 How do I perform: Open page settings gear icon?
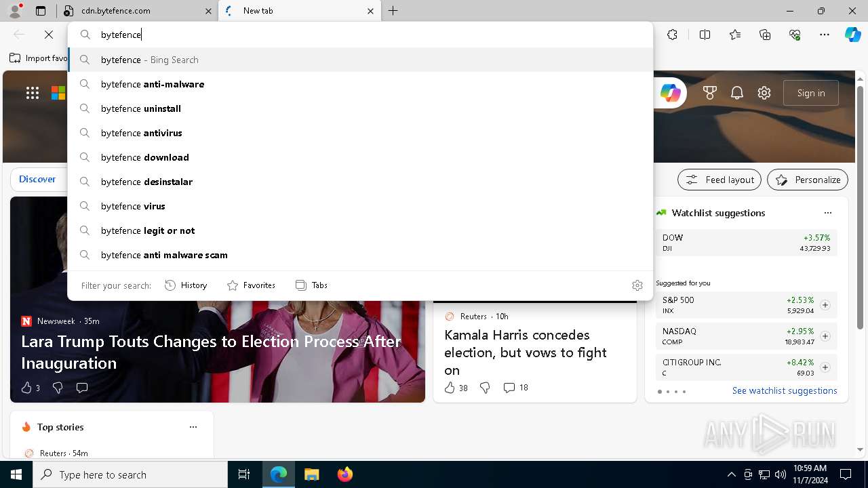point(764,93)
